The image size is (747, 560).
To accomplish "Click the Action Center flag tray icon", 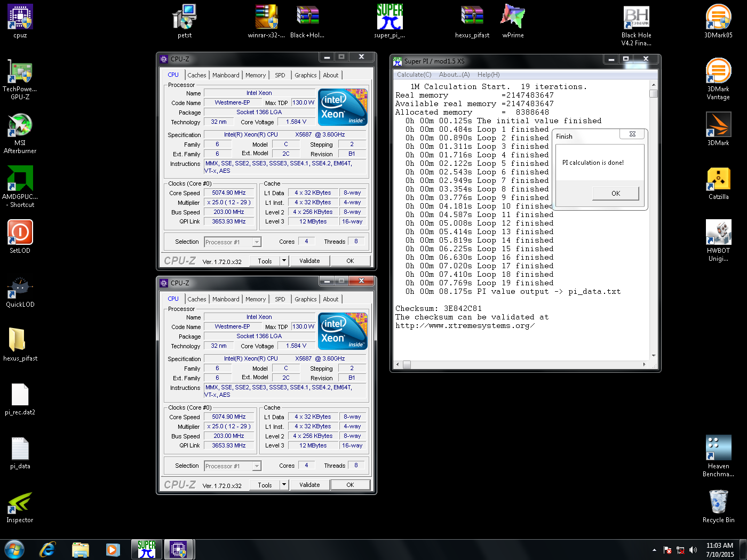I will click(667, 550).
